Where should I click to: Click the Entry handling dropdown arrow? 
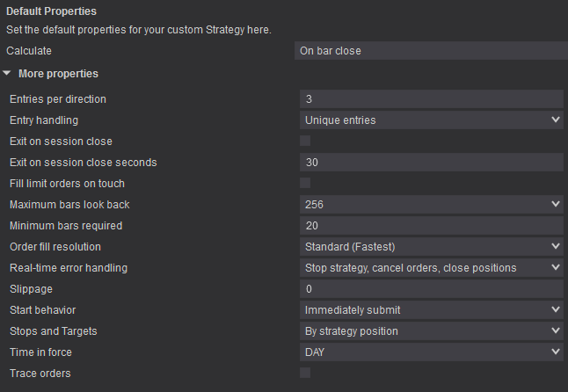point(556,120)
